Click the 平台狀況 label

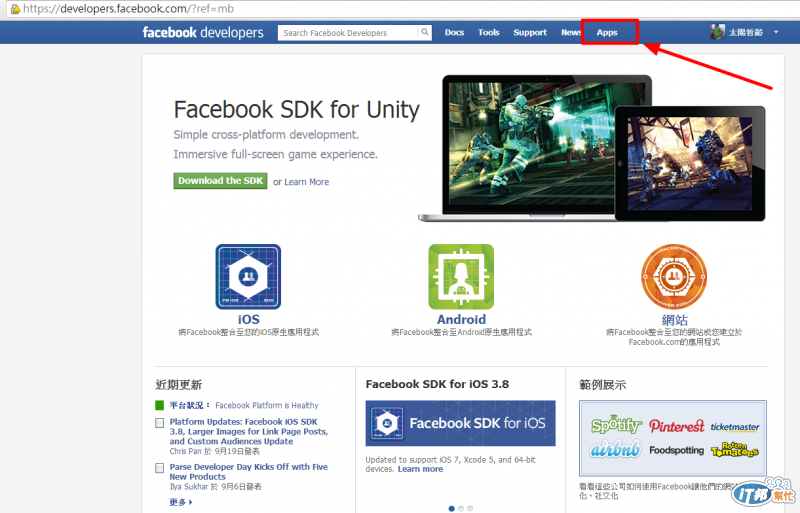pyautogui.click(x=190, y=405)
